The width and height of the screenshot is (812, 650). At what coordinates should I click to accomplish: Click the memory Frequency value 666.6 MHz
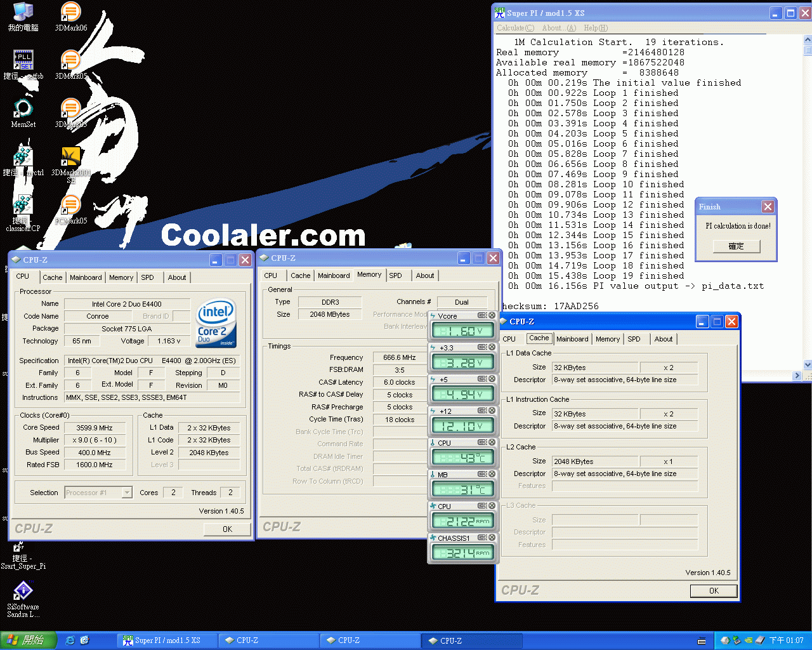400,357
